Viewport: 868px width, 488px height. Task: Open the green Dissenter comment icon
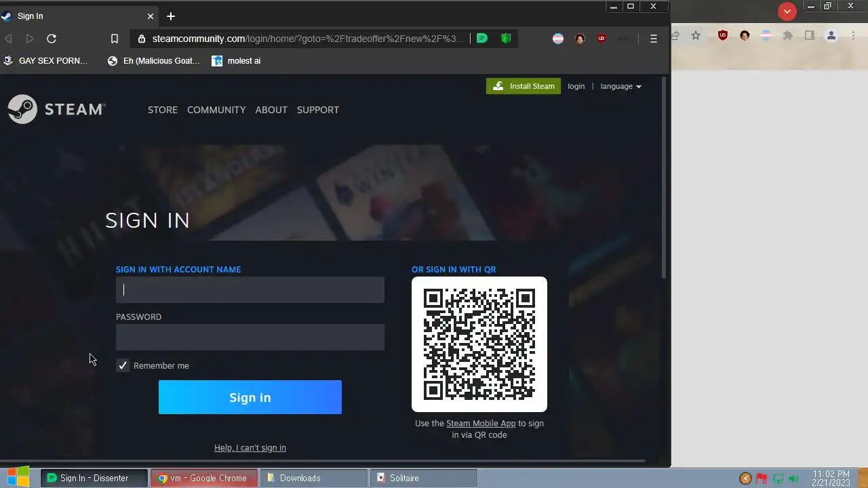(482, 39)
